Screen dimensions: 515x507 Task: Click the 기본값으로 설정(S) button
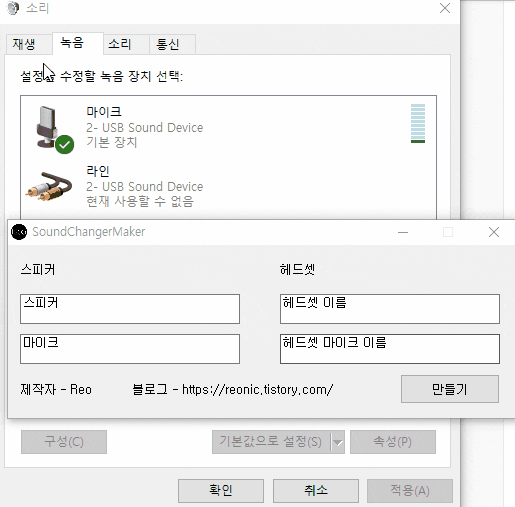[x=271, y=442]
